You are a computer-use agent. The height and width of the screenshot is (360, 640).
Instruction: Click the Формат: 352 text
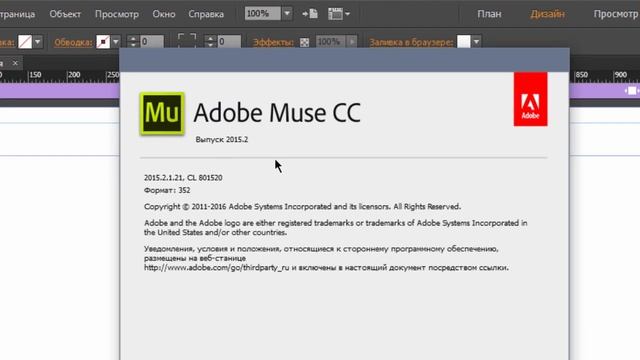point(167,190)
